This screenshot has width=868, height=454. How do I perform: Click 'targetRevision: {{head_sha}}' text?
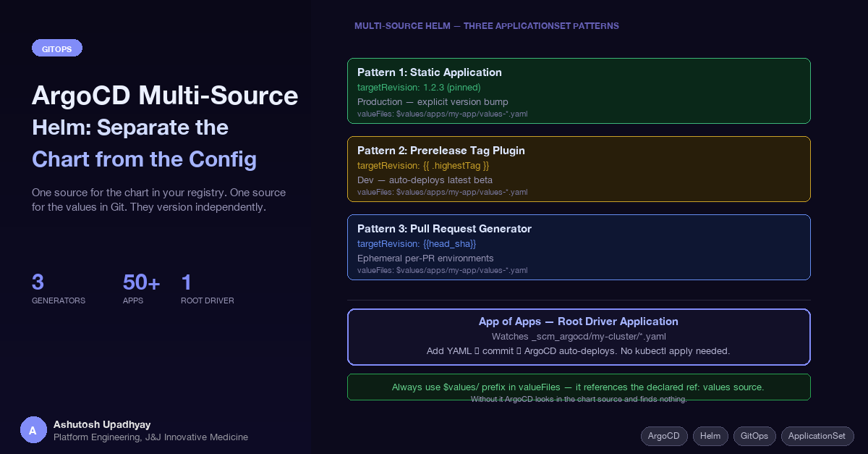(417, 243)
